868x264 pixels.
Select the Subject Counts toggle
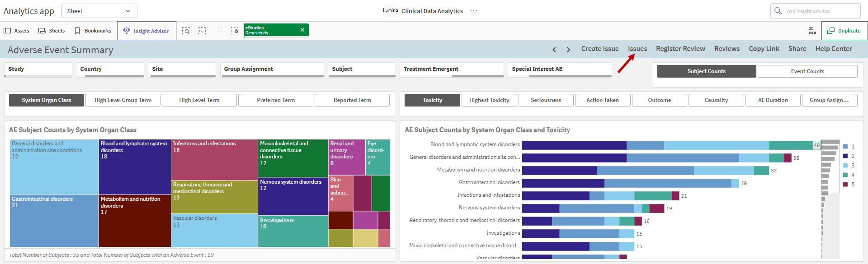706,71
